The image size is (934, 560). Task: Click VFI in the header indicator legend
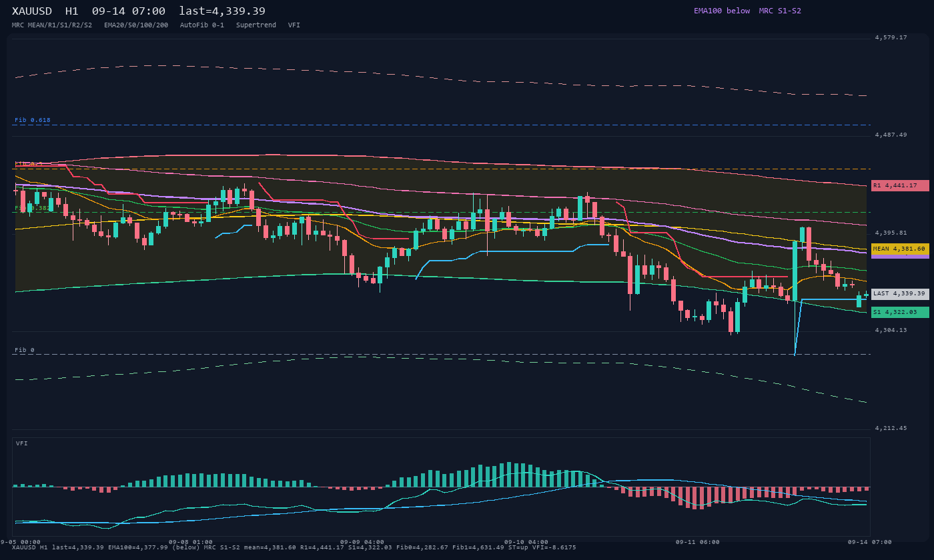pyautogui.click(x=294, y=25)
